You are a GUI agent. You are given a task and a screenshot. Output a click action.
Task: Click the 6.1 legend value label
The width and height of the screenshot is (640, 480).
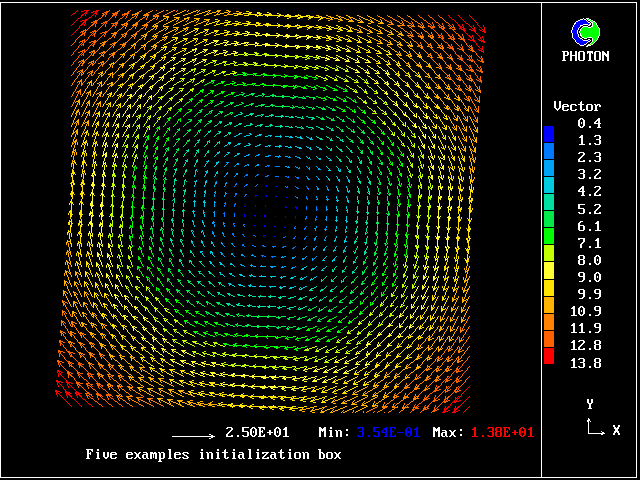588,226
